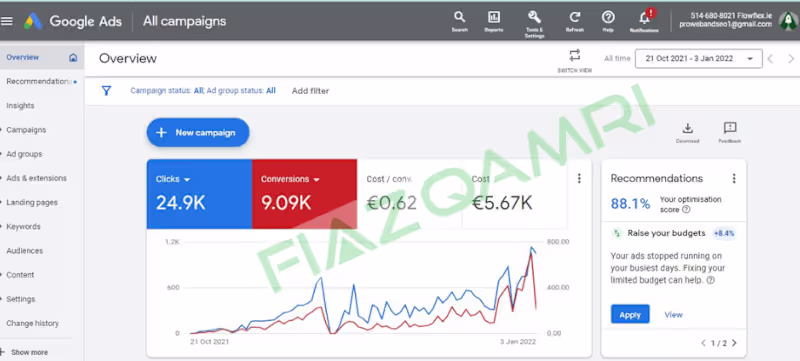Select the Cost scorecard tile
The height and width of the screenshot is (361, 800).
pyautogui.click(x=514, y=194)
